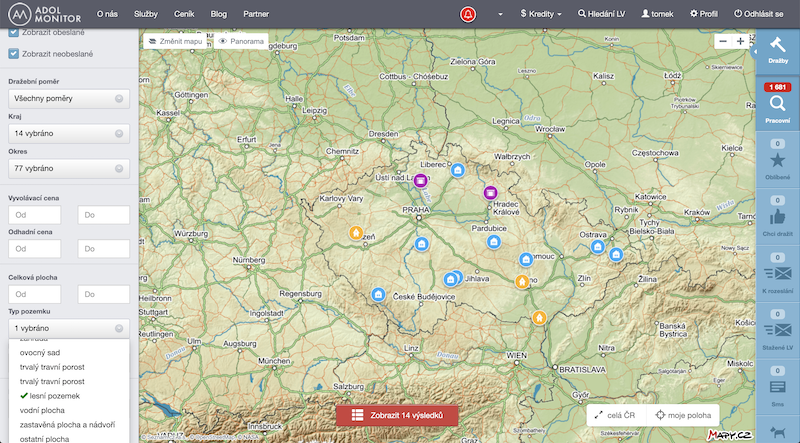Open the Panorama view
This screenshot has width=800, height=443.
pyautogui.click(x=241, y=41)
